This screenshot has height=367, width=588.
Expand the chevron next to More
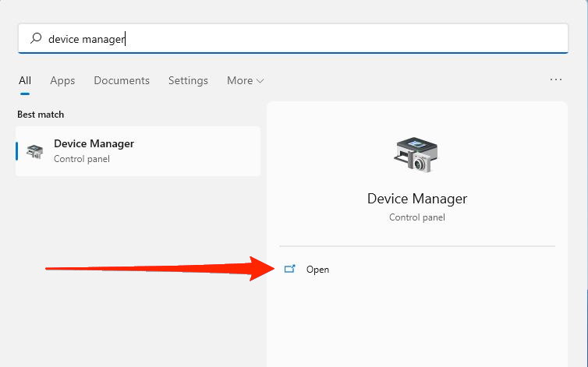[260, 81]
